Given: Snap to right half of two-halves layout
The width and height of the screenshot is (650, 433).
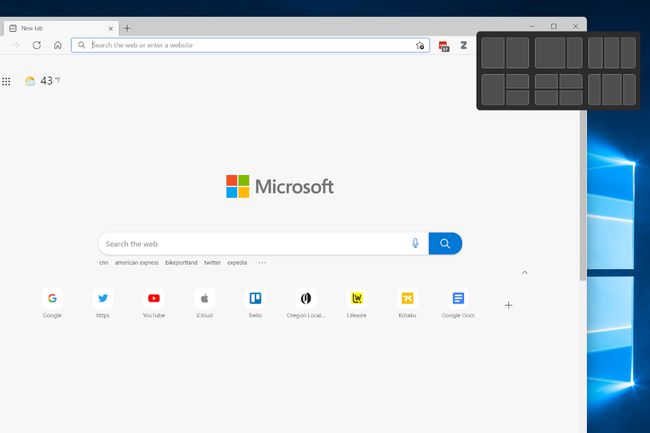Looking at the screenshot, I should point(517,53).
